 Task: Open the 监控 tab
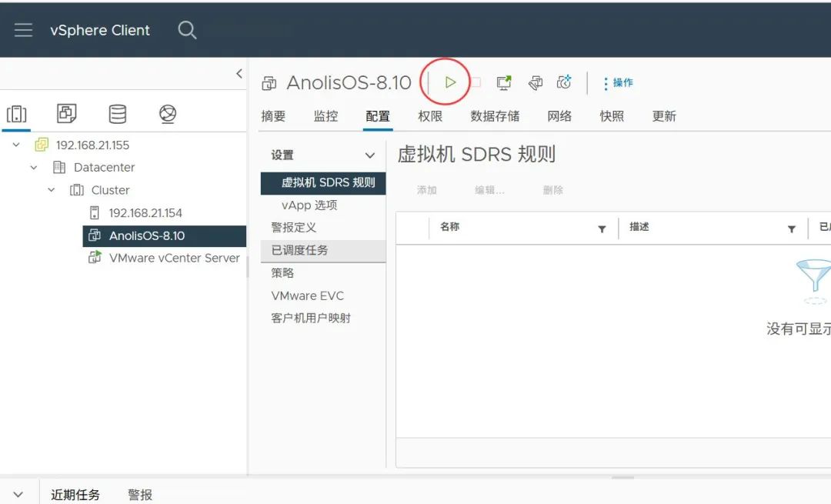click(x=326, y=116)
